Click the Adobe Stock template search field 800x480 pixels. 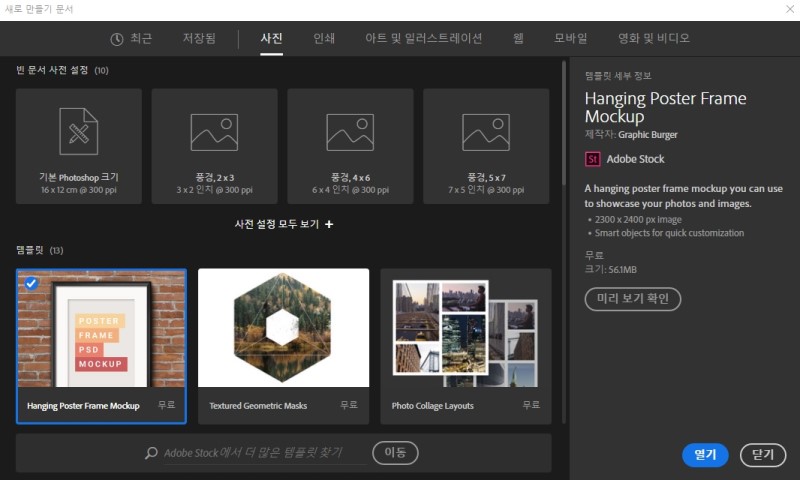point(265,453)
